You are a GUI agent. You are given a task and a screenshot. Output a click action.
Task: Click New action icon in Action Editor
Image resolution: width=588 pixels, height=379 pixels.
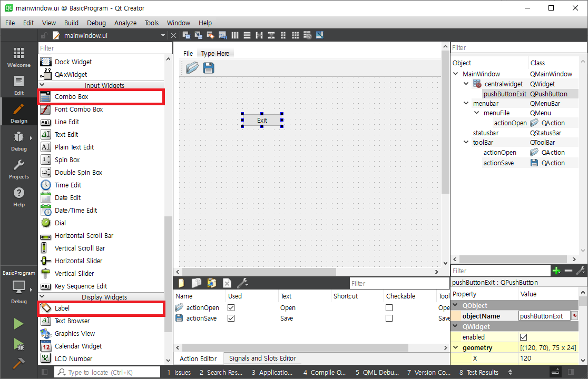point(181,283)
